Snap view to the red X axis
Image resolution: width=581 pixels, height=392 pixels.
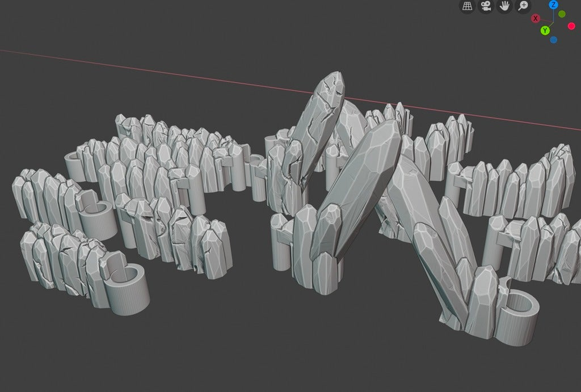coord(536,18)
